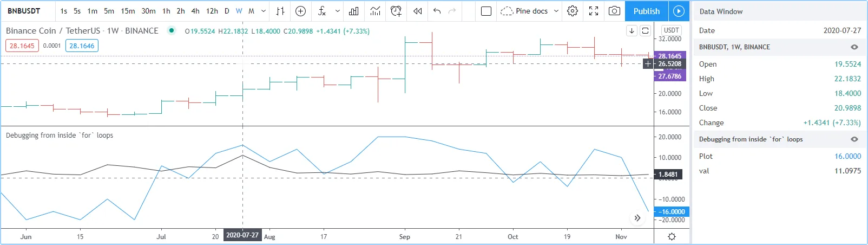Hide BNBUSDT series in the Data Window
This screenshot has height=245, width=868.
click(854, 47)
